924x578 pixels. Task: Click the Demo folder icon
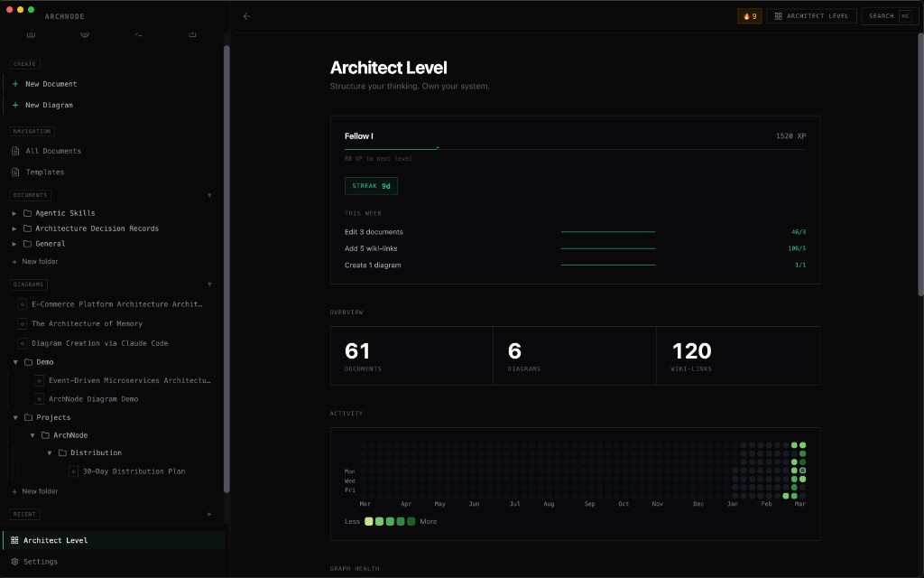pyautogui.click(x=28, y=362)
